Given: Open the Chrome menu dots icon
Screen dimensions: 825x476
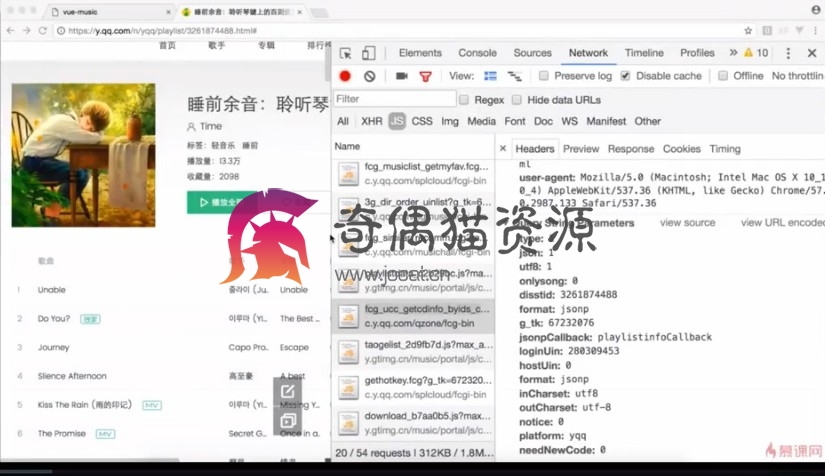Looking at the screenshot, I should click(x=815, y=31).
